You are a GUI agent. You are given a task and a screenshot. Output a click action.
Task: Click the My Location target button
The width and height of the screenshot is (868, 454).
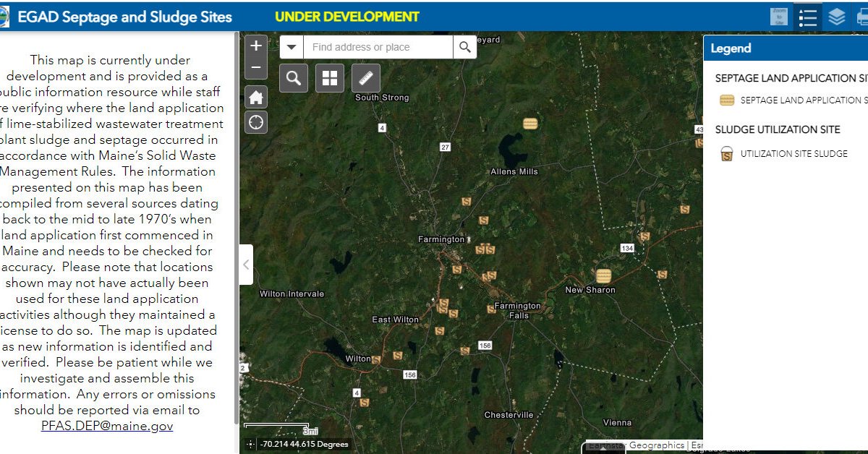click(256, 122)
